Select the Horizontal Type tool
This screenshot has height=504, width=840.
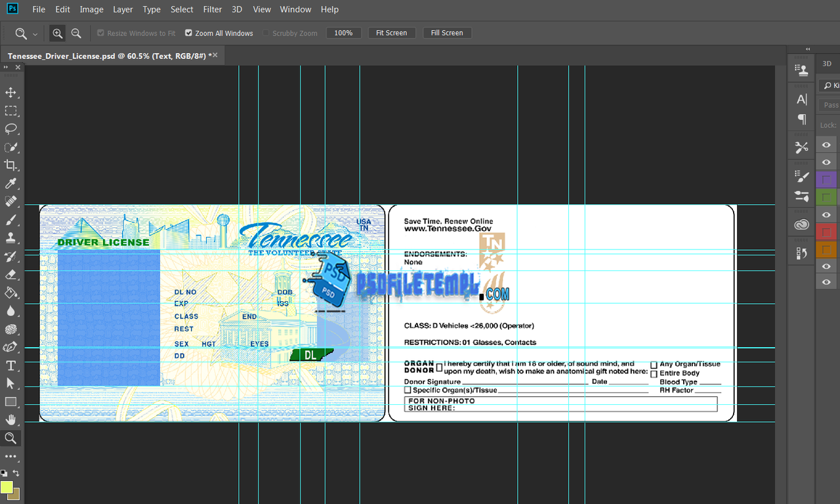point(10,366)
